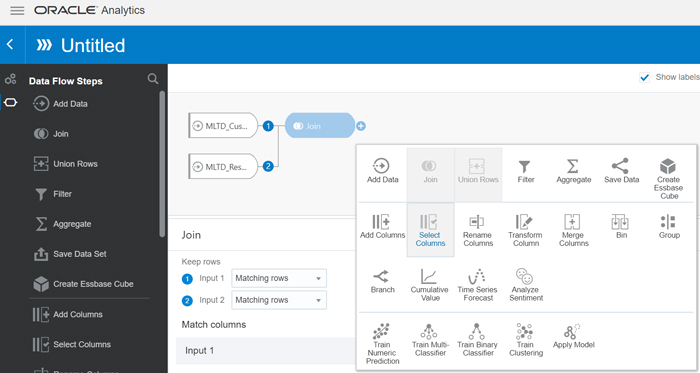700x373 pixels.
Task: Select the Join node in the flow diagram
Action: click(x=319, y=126)
